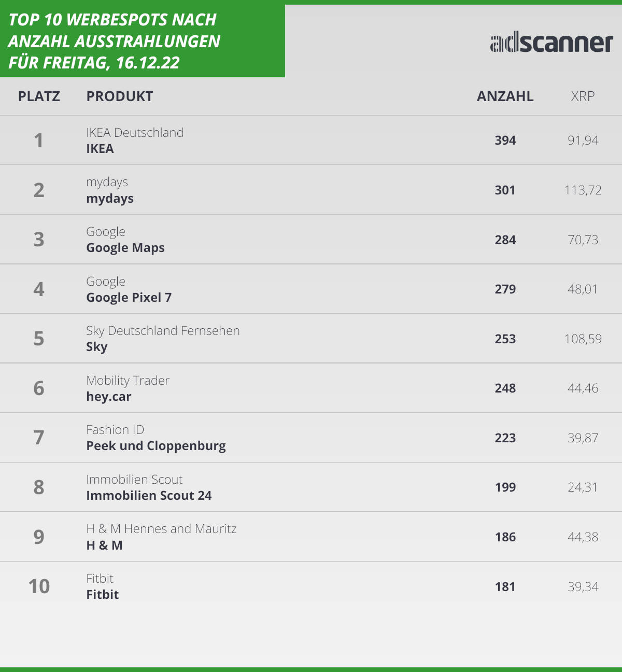Select the IKEA Deutschland product row
The height and width of the screenshot is (672, 622).
tap(311, 140)
